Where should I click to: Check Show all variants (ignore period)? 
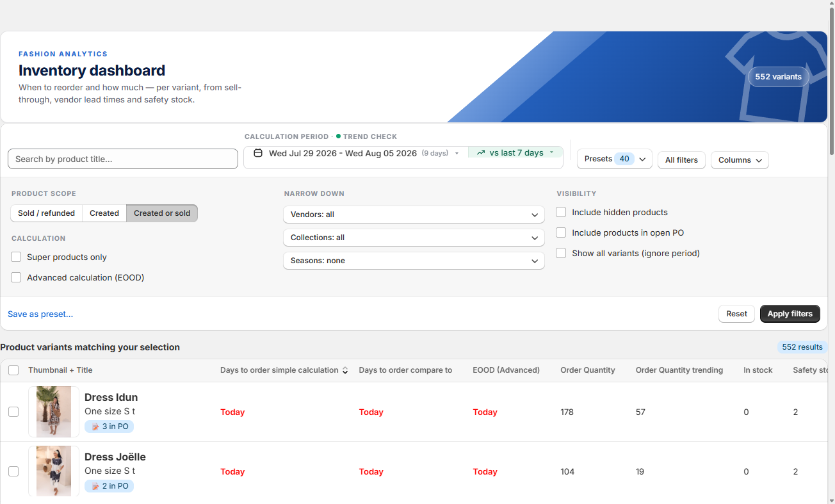click(x=561, y=253)
